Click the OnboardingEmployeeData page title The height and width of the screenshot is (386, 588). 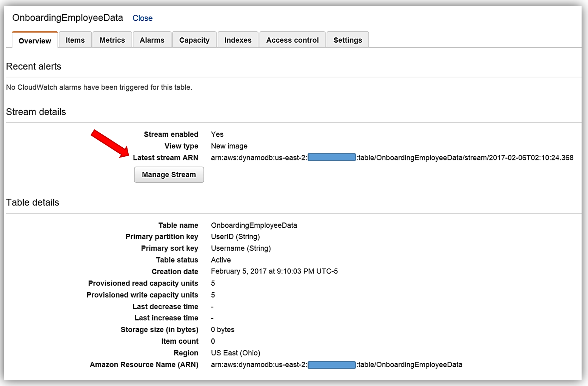click(x=68, y=18)
